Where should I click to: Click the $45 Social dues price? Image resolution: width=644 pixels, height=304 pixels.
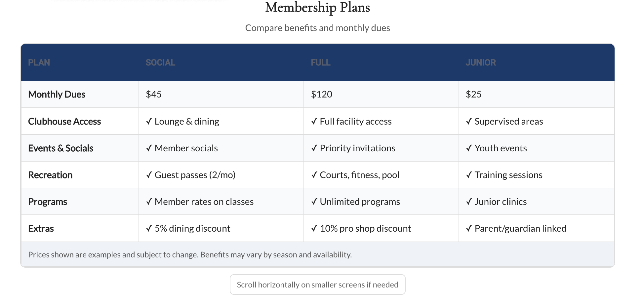coord(154,95)
